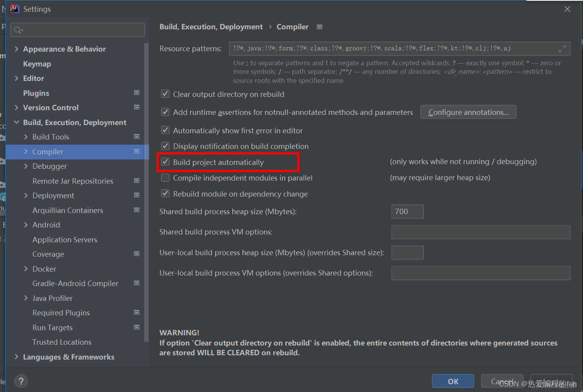Click the project-level icon beside Remote Jar Repositories
583x392 pixels.
point(137,181)
